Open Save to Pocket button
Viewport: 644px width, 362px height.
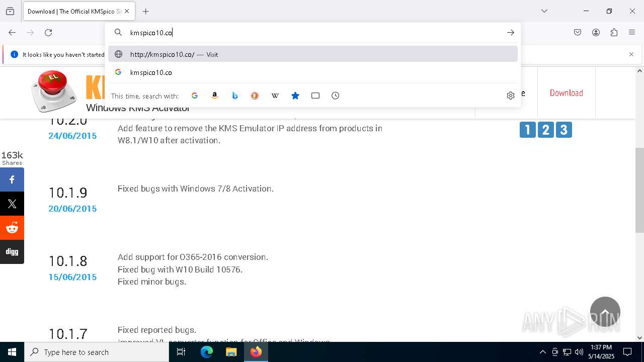pos(578,32)
